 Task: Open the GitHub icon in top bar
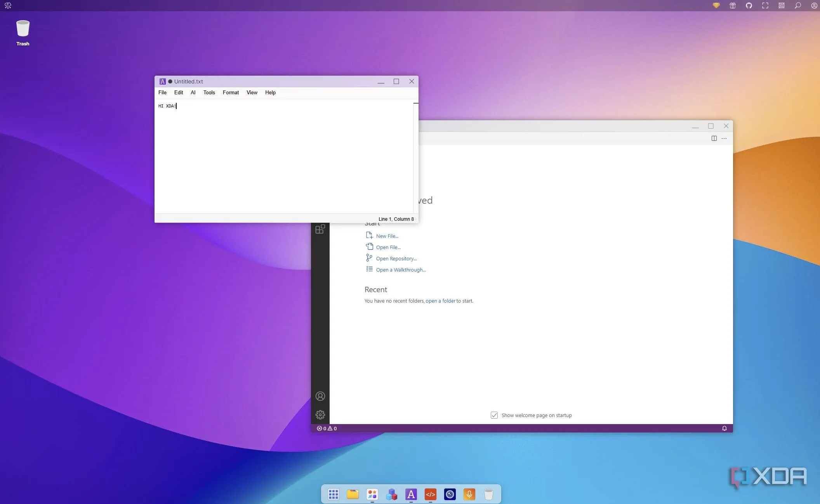point(749,5)
